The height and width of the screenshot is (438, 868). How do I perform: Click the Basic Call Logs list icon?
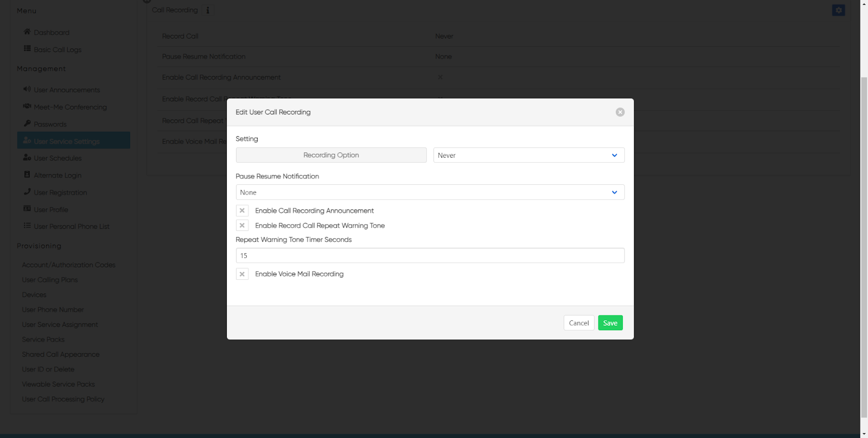tap(27, 49)
